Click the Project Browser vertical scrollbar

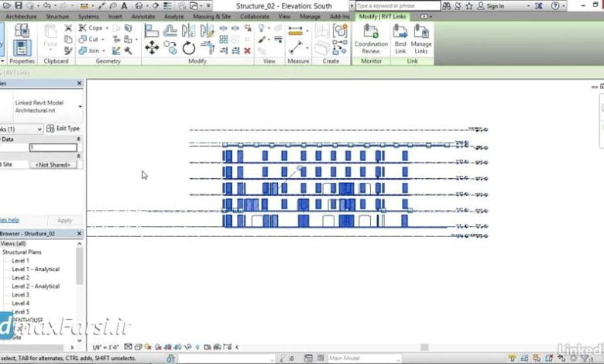(x=79, y=265)
